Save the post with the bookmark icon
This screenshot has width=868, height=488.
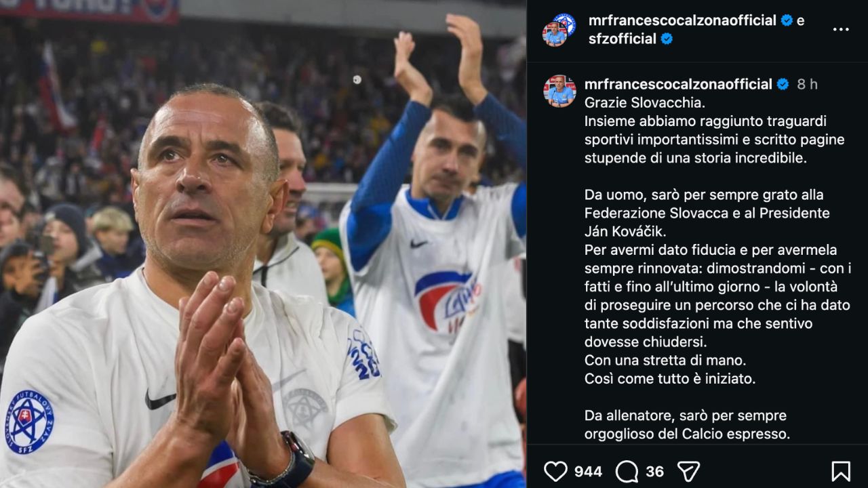[841, 471]
